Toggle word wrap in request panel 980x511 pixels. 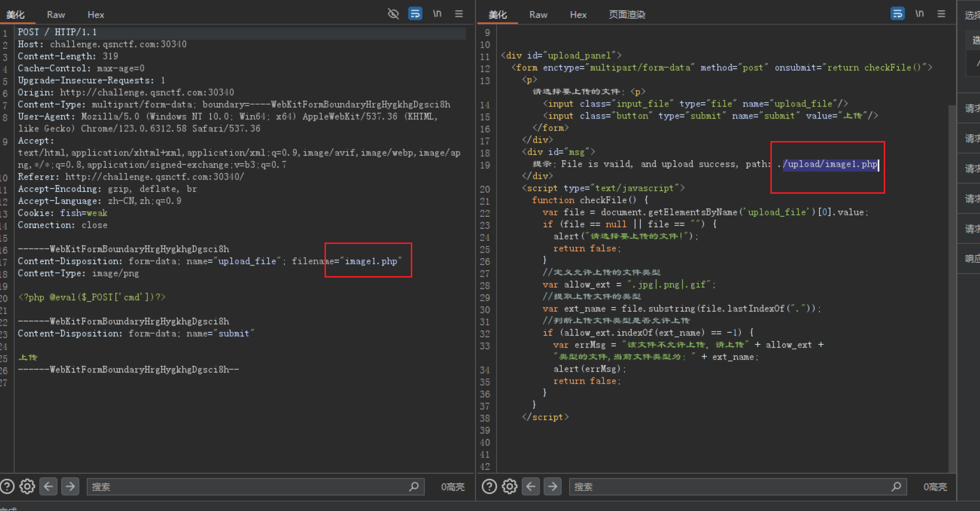(x=415, y=14)
